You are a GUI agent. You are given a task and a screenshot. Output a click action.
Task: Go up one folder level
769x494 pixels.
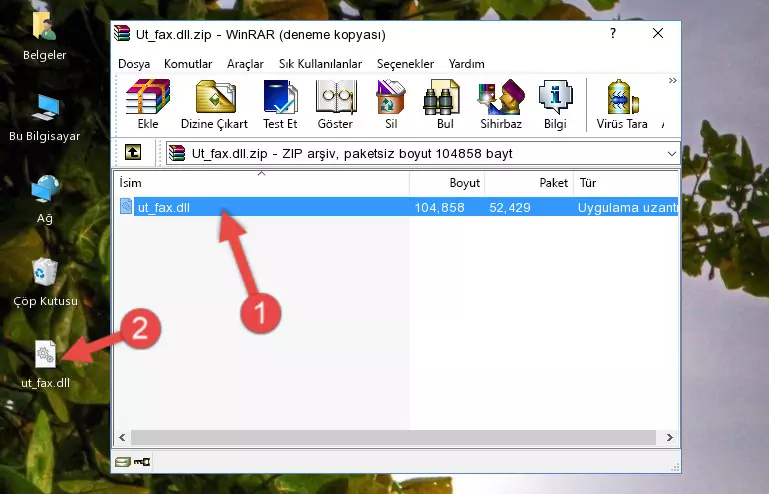[133, 153]
